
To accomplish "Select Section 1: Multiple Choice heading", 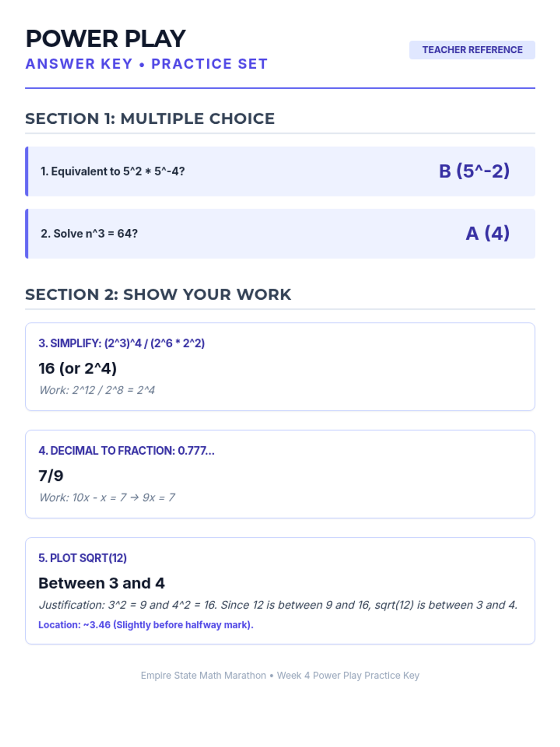I will point(150,119).
